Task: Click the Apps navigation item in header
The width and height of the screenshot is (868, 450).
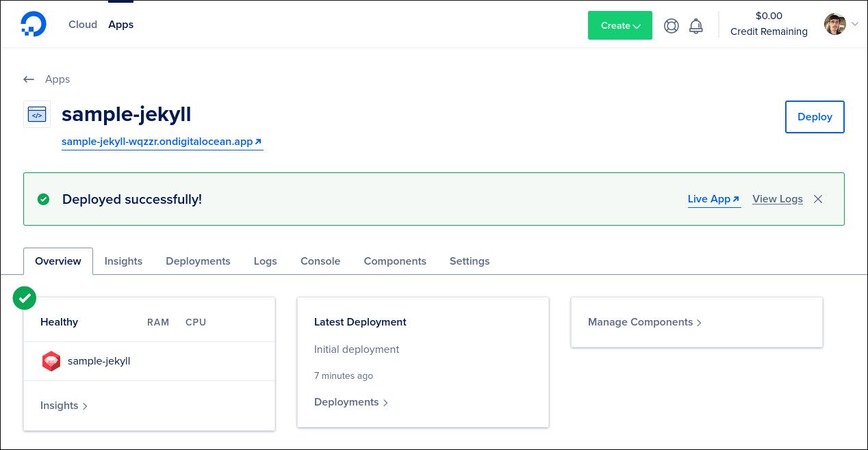Action: click(x=121, y=25)
